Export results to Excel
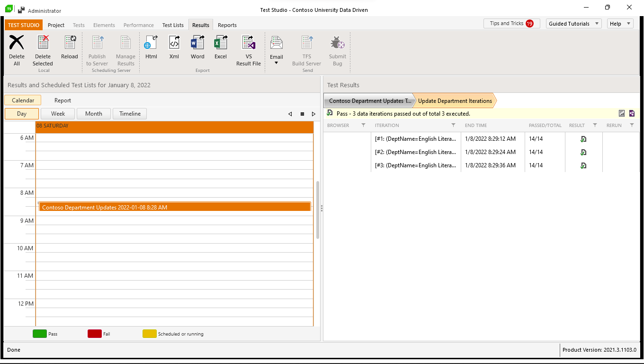Viewport: 644px width, 364px height. coord(221,42)
